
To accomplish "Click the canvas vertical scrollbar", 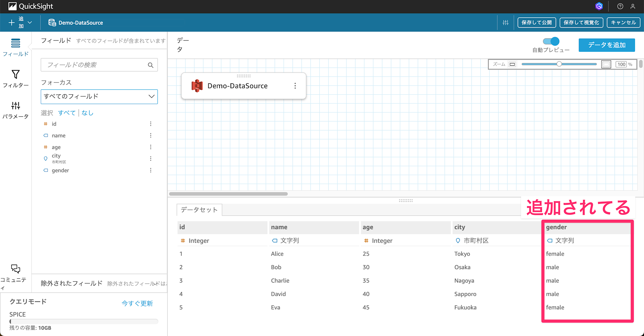I will pyautogui.click(x=641, y=64).
